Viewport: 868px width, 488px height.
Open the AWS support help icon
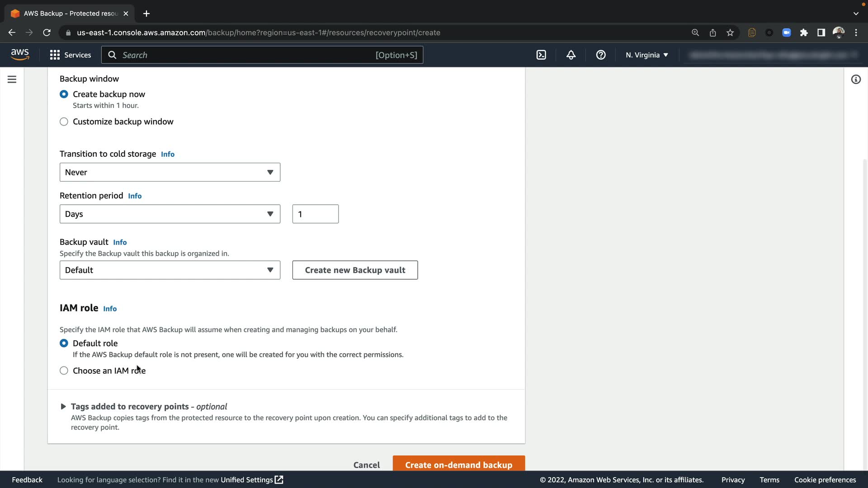click(601, 55)
